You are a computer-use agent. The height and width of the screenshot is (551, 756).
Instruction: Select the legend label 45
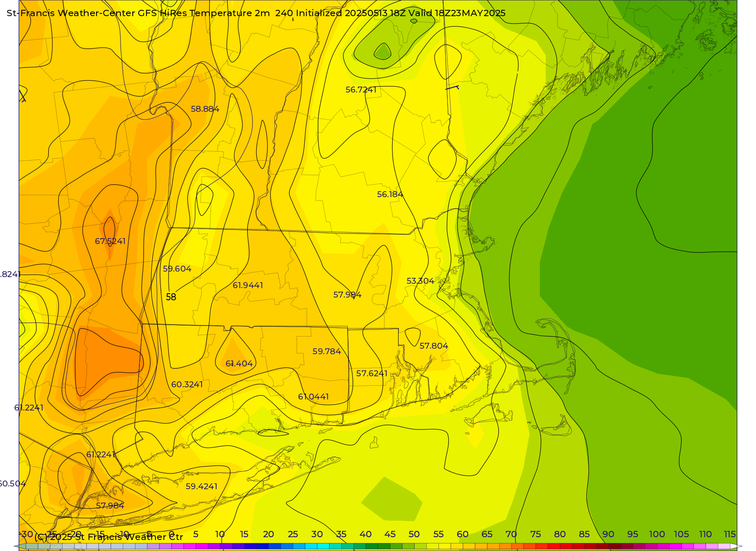(x=390, y=534)
